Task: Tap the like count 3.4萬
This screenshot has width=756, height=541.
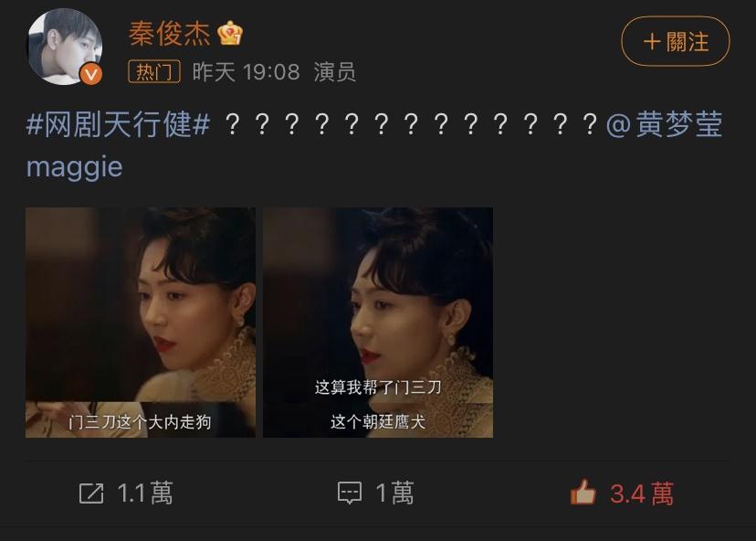Action: (x=642, y=493)
